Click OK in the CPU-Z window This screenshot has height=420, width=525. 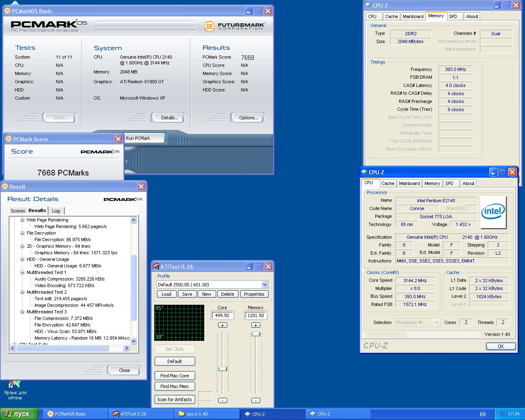501,346
